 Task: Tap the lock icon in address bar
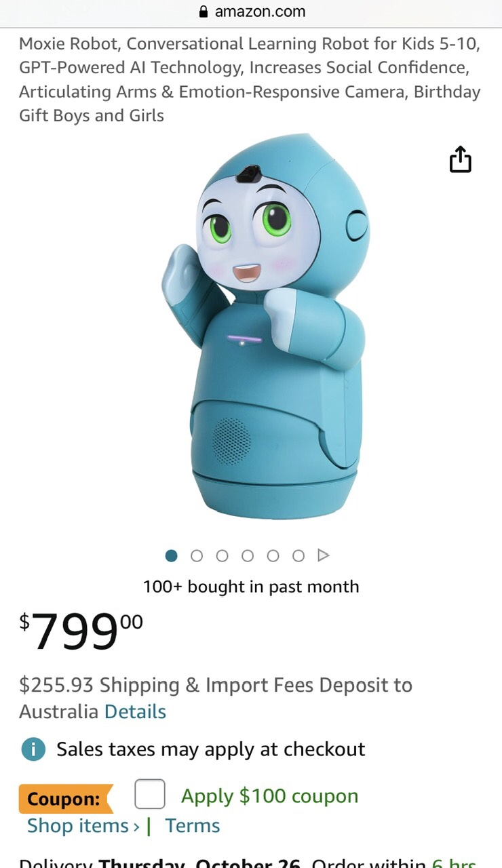click(x=203, y=12)
